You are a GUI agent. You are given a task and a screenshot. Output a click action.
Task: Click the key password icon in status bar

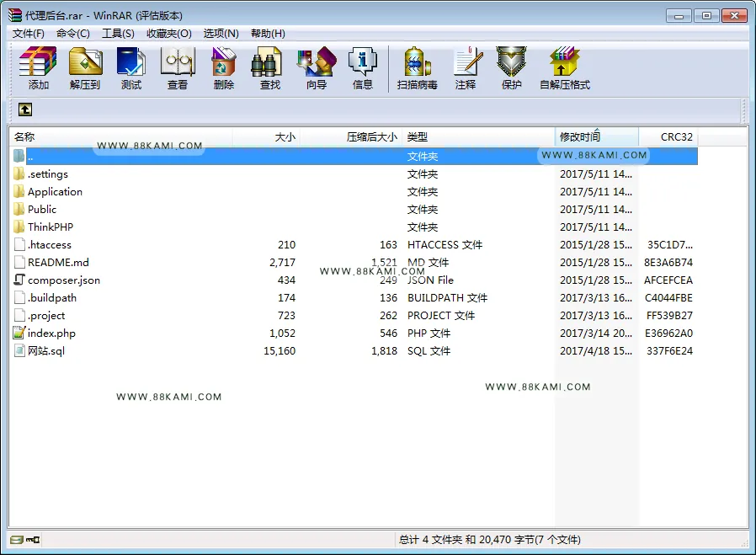pos(33,540)
